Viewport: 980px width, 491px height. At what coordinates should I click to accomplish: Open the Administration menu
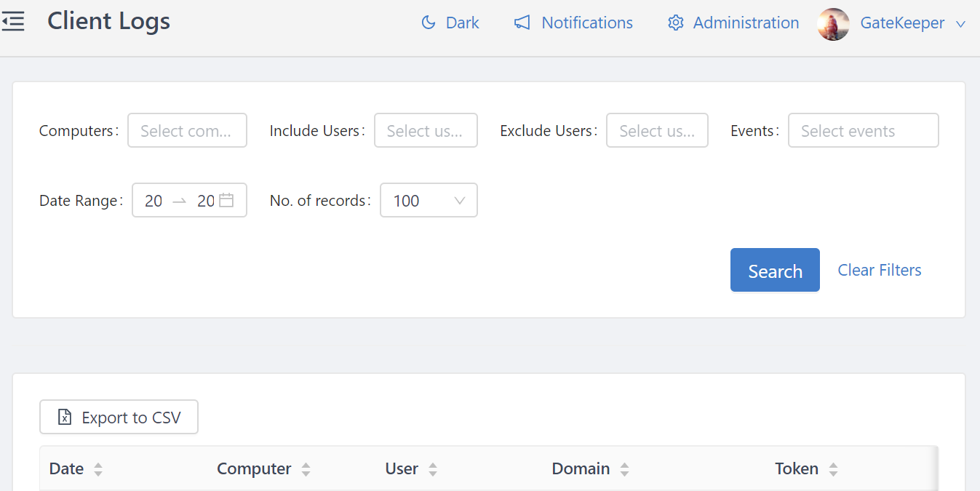pyautogui.click(x=746, y=23)
